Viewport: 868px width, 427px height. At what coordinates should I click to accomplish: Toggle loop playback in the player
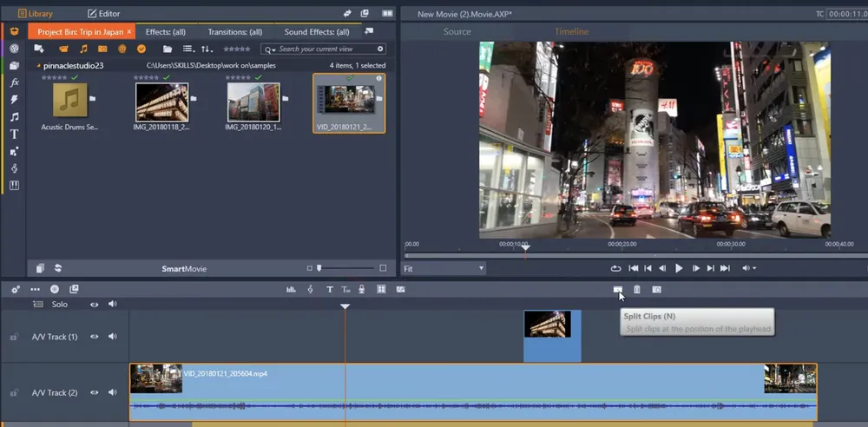(x=615, y=268)
